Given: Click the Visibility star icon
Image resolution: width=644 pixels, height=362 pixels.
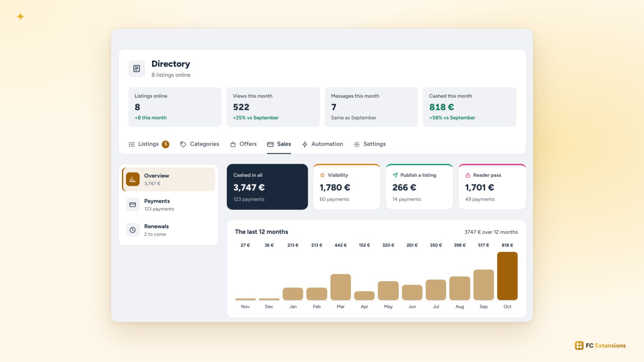Looking at the screenshot, I should (x=322, y=175).
